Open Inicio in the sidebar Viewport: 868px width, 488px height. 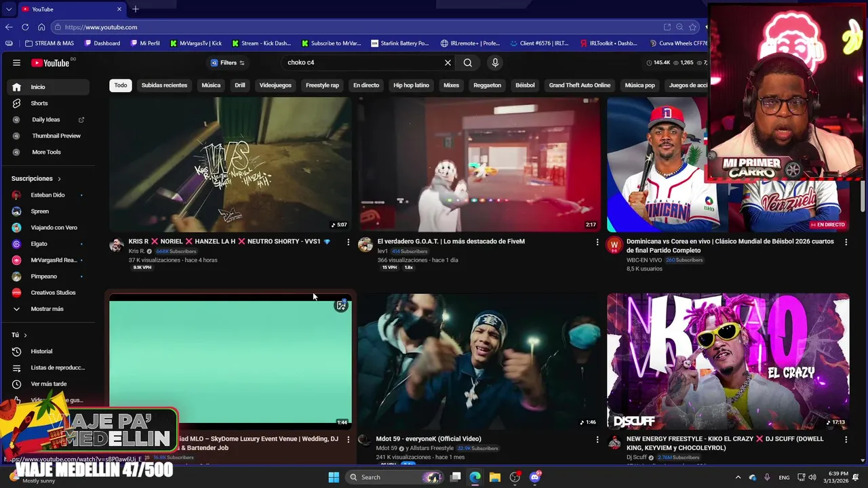coord(48,87)
